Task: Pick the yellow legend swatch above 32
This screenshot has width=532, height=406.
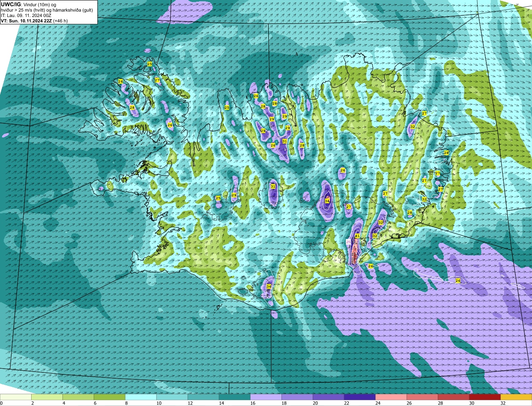Action: coord(516,397)
